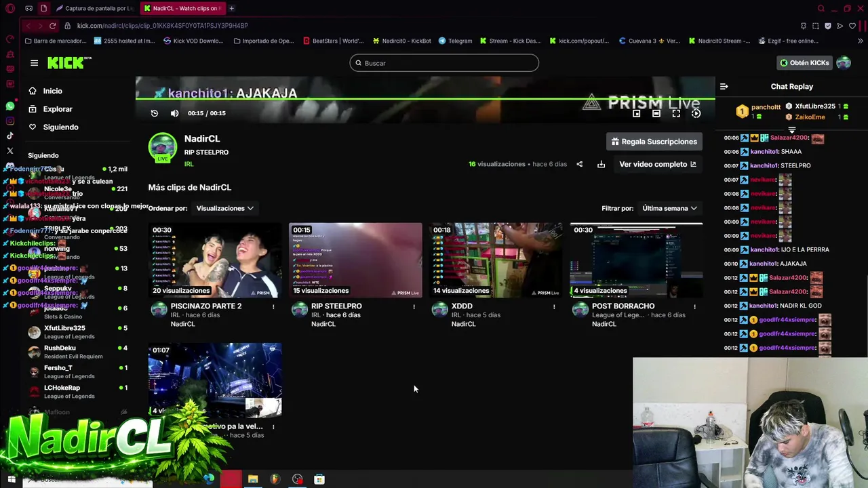Open the user profile avatar menu
The image size is (868, 488).
click(844, 63)
